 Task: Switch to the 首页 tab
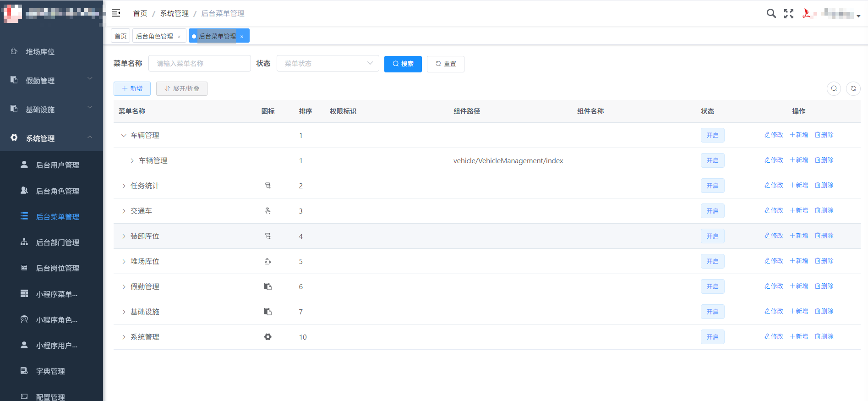click(x=120, y=36)
